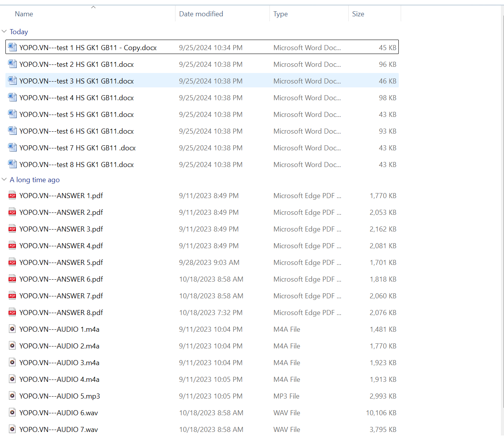Select file name YOPO.VN---ANSWER 4.pdf
Screen dimensions: 504x437
(x=61, y=246)
